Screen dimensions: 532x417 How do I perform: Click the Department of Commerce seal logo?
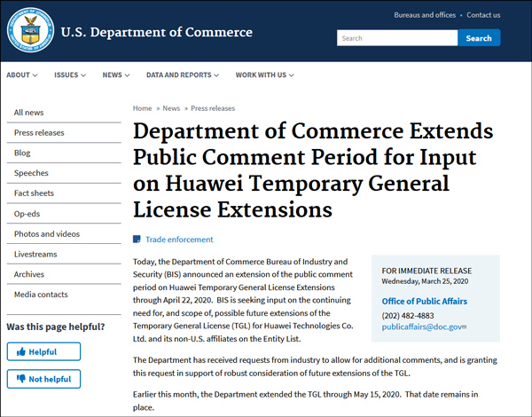(x=31, y=32)
